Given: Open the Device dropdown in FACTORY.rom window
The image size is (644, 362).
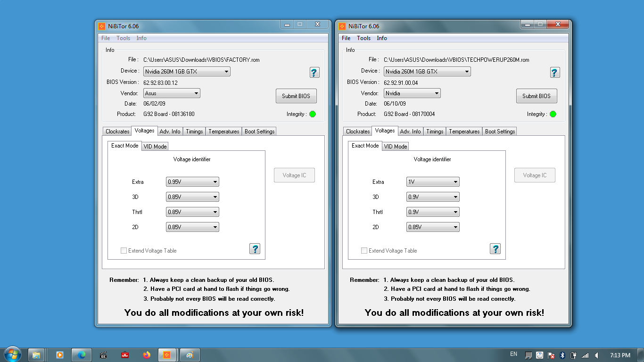Looking at the screenshot, I should click(x=187, y=72).
